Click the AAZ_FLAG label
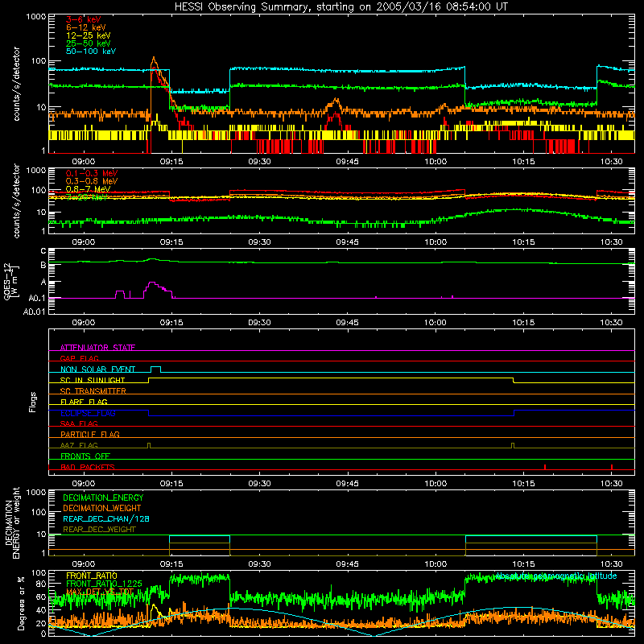The height and width of the screenshot is (644, 644). click(x=79, y=445)
